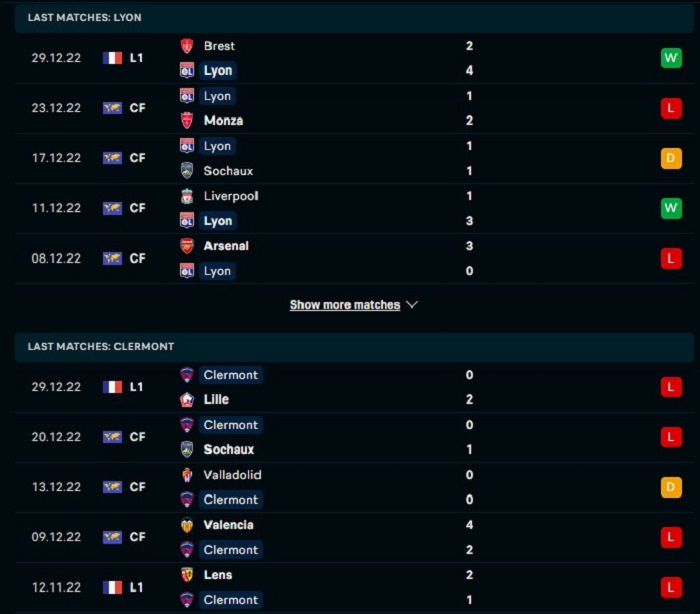700x614 pixels.
Task: Click the Arsenal team badge
Action: click(x=187, y=246)
